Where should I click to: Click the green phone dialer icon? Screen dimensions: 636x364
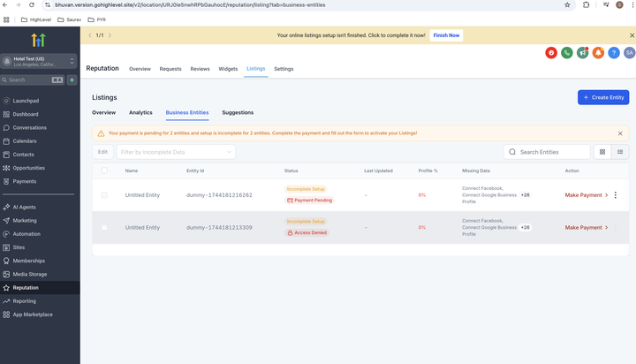(x=566, y=53)
